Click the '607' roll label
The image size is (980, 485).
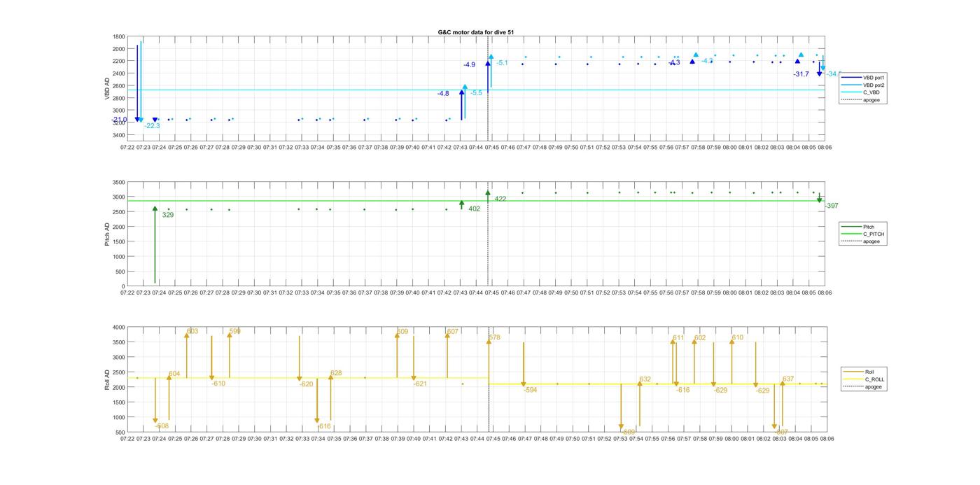(453, 331)
